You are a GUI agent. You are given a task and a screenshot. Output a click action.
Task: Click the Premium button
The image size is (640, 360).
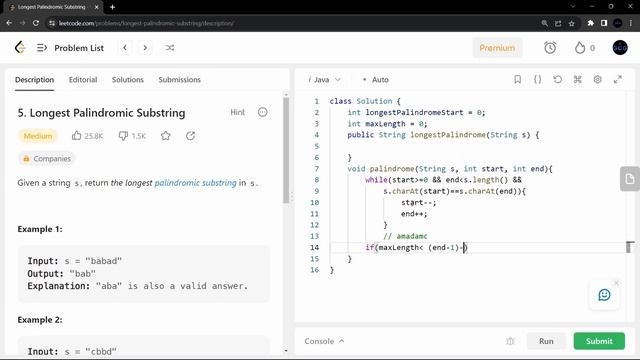pos(497,48)
